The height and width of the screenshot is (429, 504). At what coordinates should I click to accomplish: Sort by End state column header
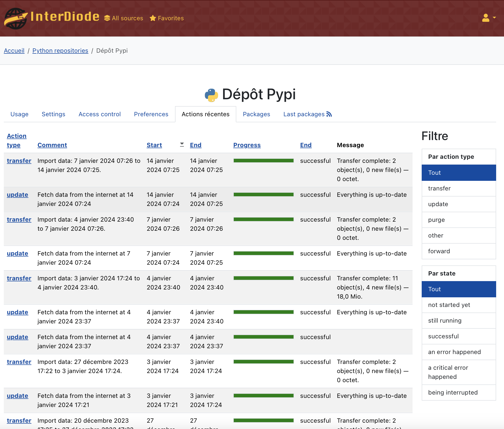click(x=306, y=145)
